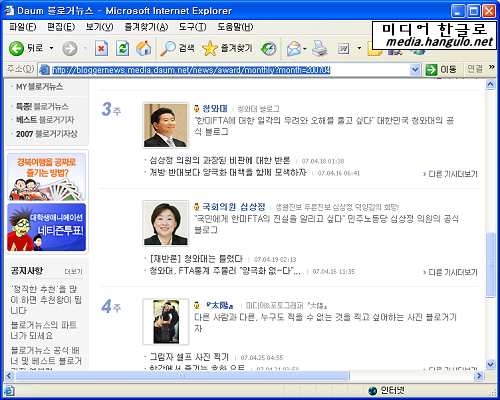
Task: Open the 도구(T) menu
Action: (192, 27)
